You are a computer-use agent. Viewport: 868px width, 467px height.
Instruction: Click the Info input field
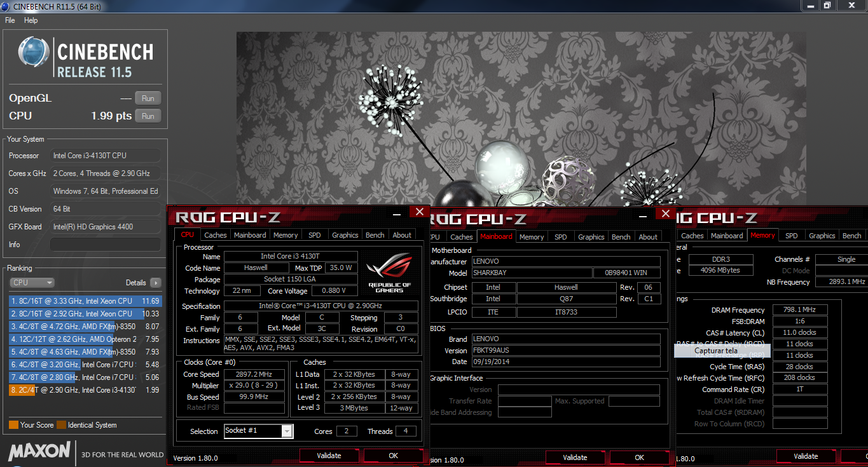[106, 245]
